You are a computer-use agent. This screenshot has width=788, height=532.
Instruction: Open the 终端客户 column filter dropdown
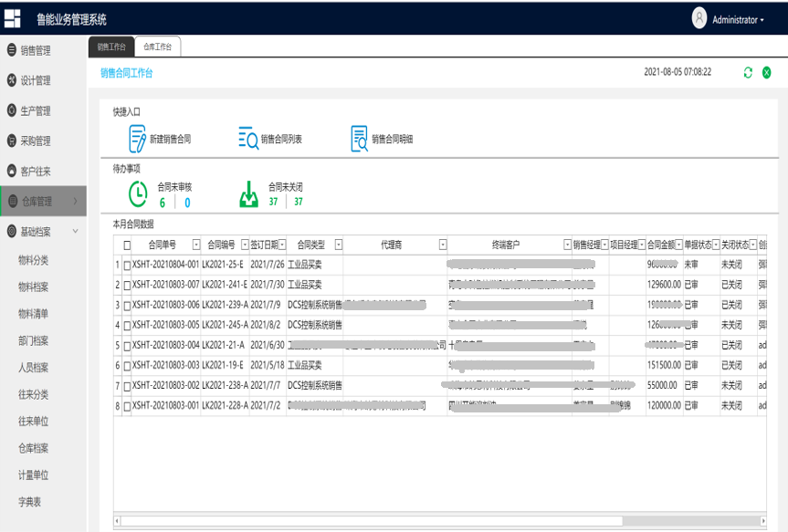[x=567, y=245]
